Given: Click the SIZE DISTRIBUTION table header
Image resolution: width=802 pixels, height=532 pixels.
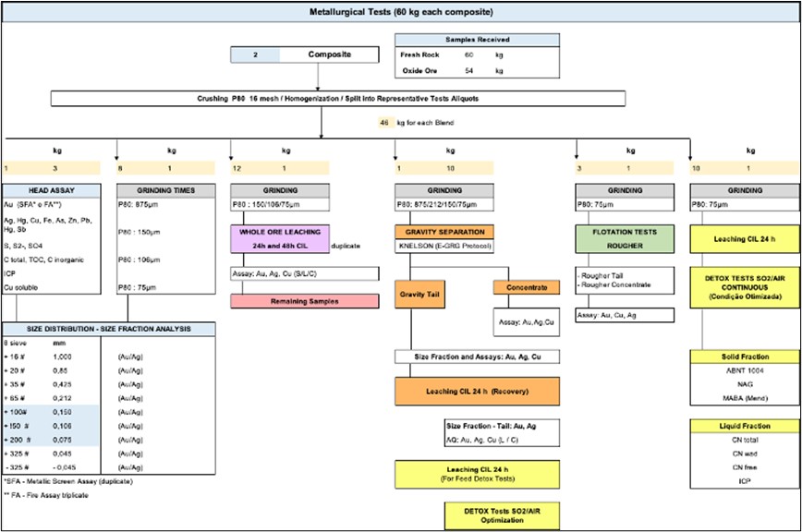Looking at the screenshot, I should (108, 330).
